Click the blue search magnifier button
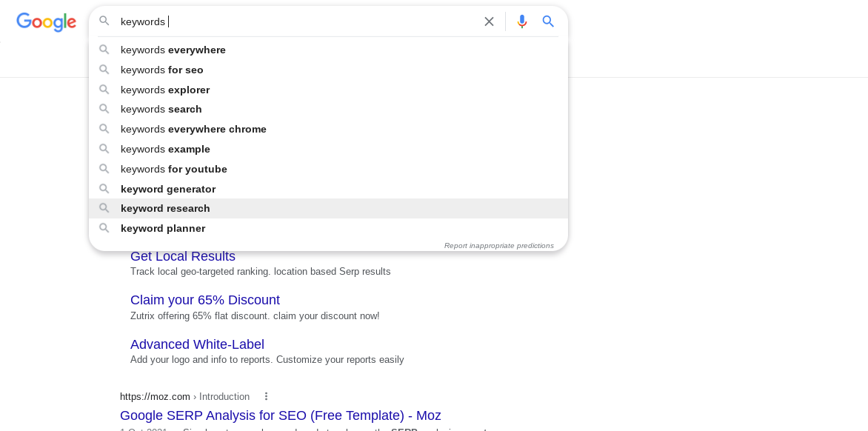 (x=548, y=21)
